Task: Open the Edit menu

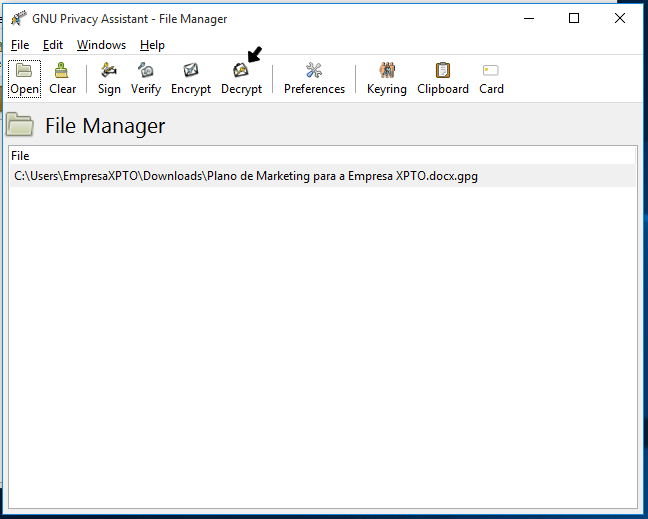Action: tap(53, 45)
